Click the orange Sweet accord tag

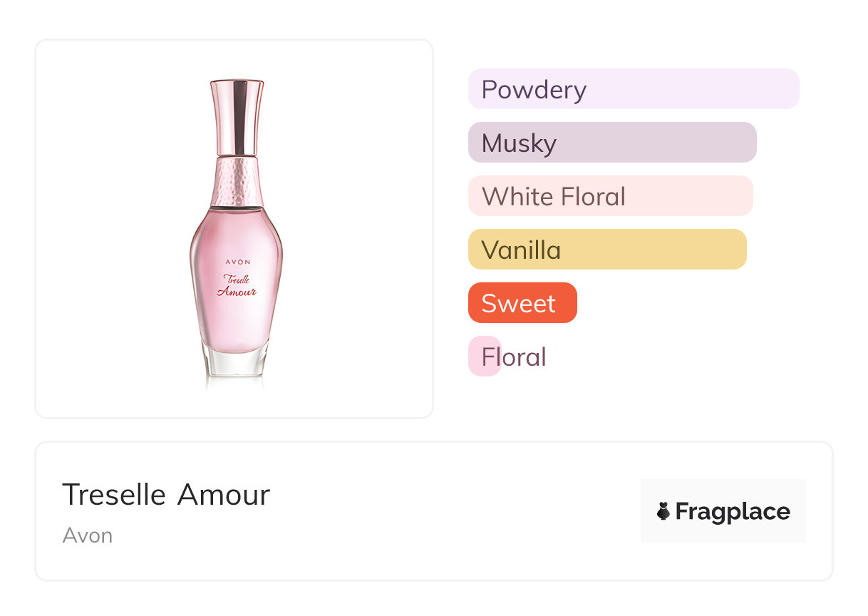522,303
